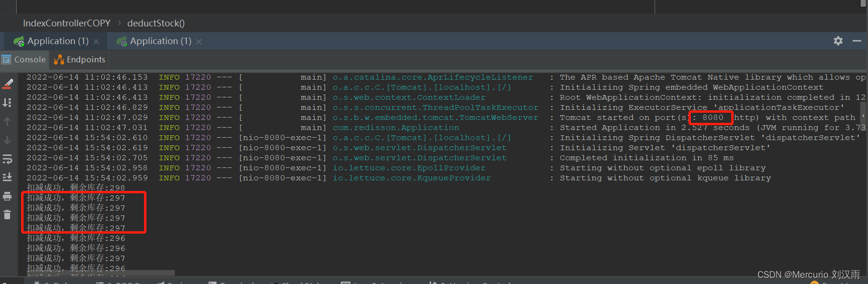Click the Endpoints tab icon
Viewport: 868px width, 284px height.
point(59,59)
